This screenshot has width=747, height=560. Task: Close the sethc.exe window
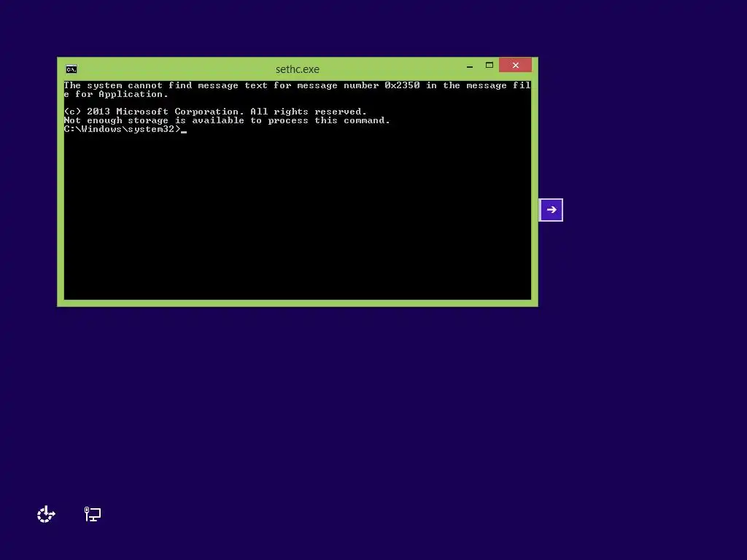point(516,65)
